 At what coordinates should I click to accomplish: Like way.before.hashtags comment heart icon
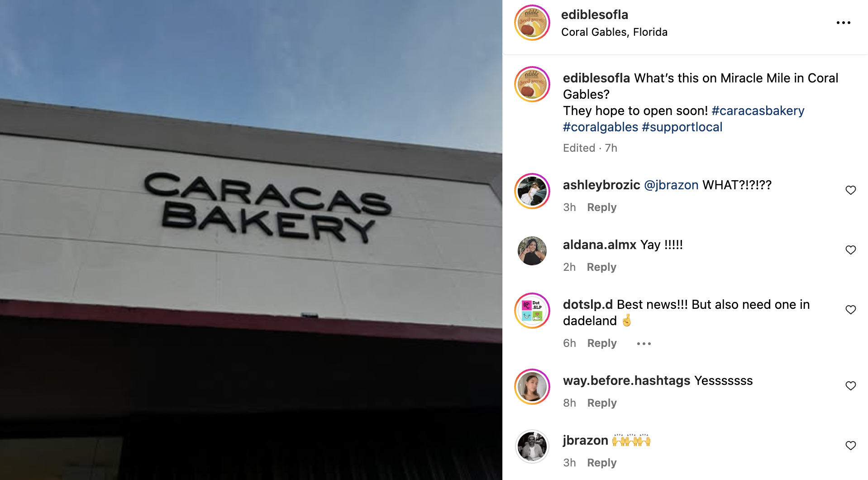[x=851, y=386]
